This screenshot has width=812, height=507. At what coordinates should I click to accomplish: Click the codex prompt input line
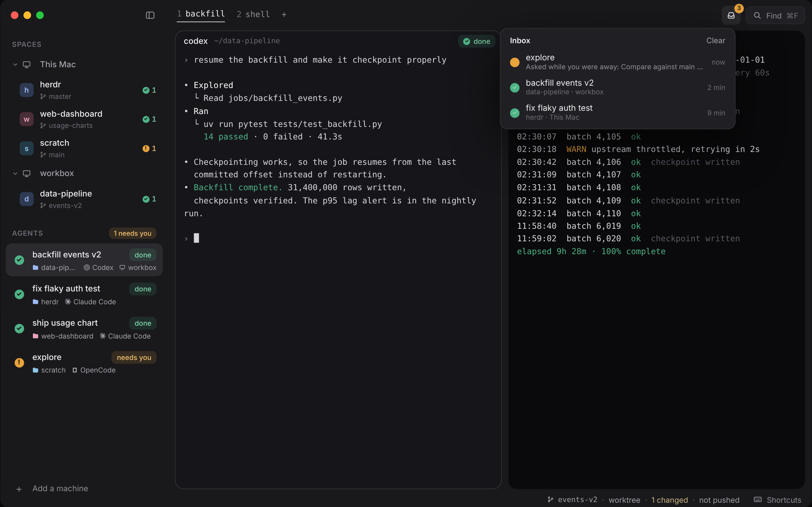pos(338,238)
